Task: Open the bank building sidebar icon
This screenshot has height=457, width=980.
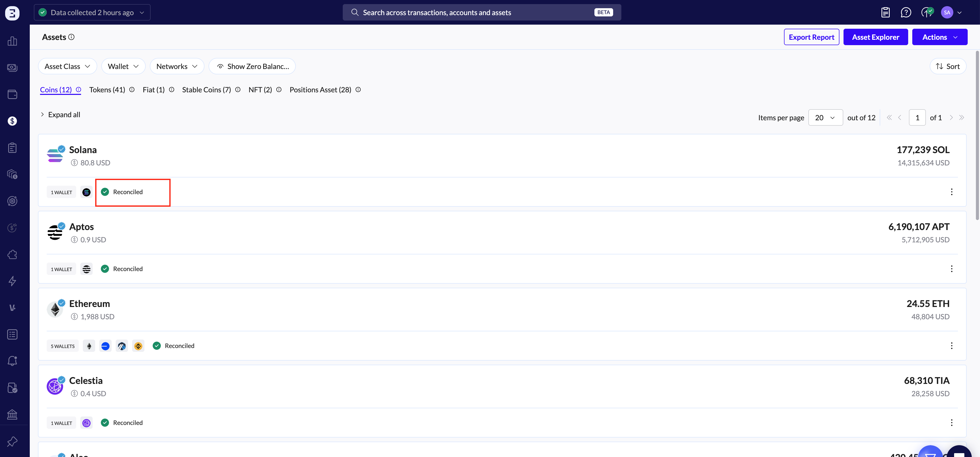Action: point(12,414)
